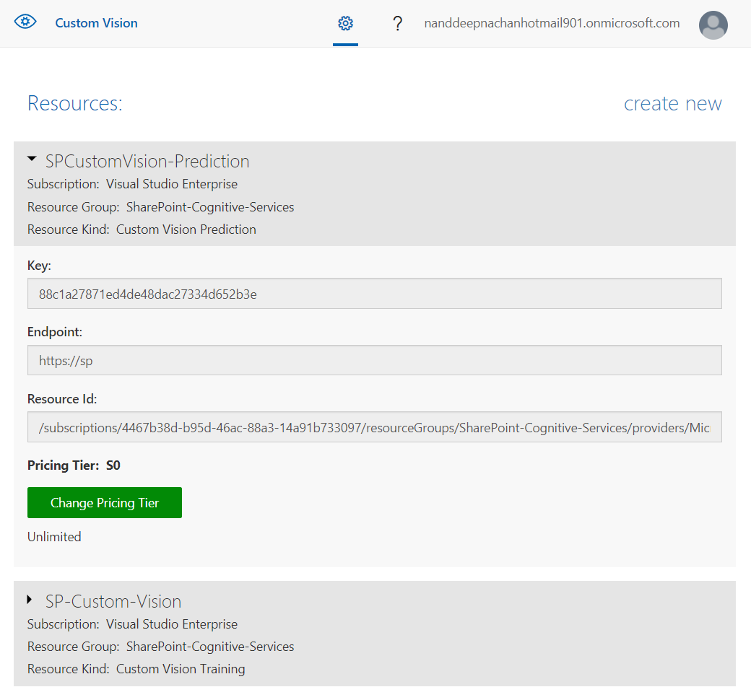Click the account email in header
Screen dimensions: 751x700
[552, 23]
